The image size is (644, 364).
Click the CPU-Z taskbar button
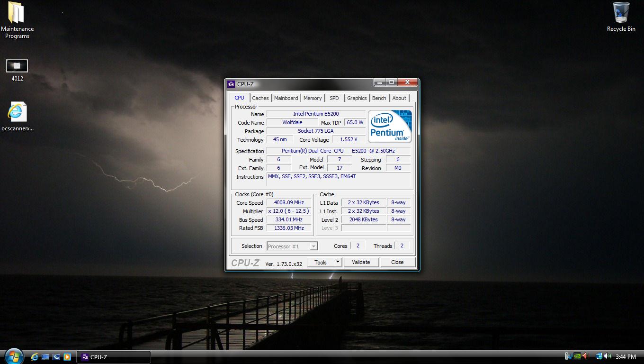coord(114,357)
